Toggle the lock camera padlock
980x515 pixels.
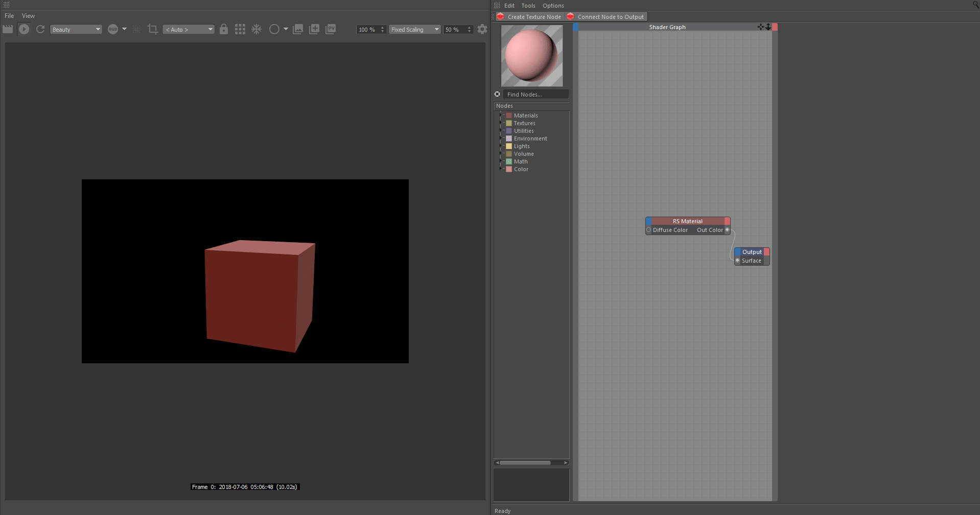pyautogui.click(x=224, y=30)
